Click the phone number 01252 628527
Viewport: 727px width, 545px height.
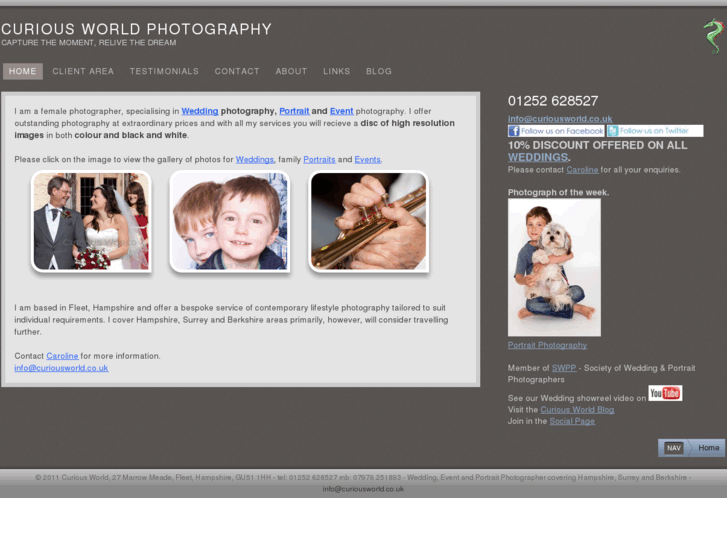[x=553, y=101]
